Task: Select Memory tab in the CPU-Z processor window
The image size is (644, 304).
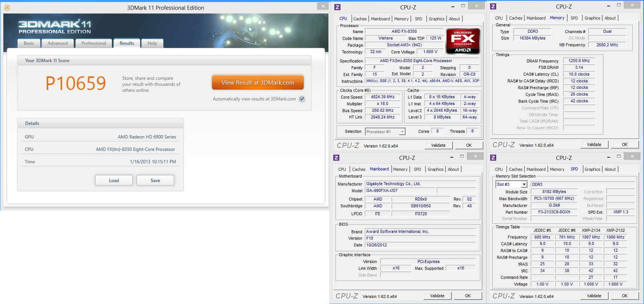Action: pyautogui.click(x=401, y=19)
